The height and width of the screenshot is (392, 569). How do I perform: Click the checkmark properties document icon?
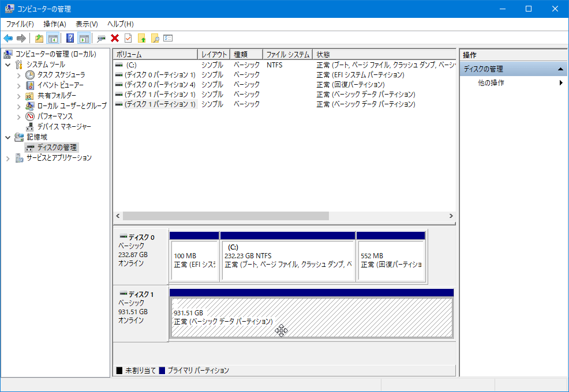coord(128,38)
